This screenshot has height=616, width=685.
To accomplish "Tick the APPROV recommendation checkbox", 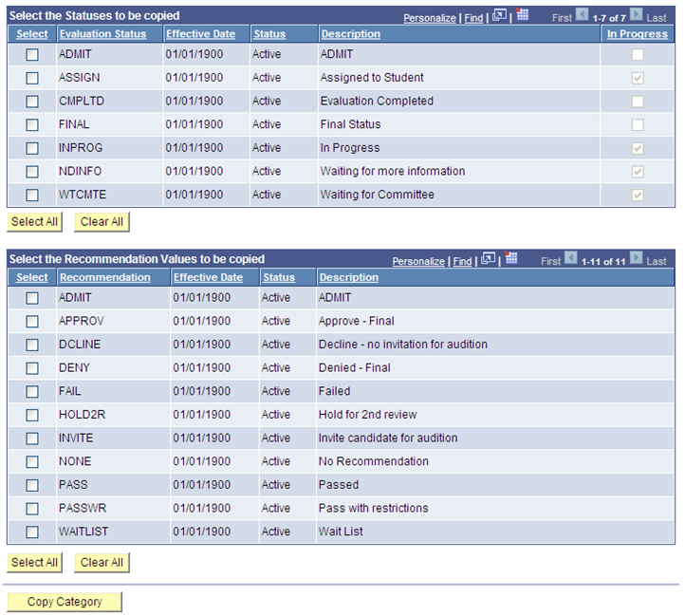I will (32, 322).
